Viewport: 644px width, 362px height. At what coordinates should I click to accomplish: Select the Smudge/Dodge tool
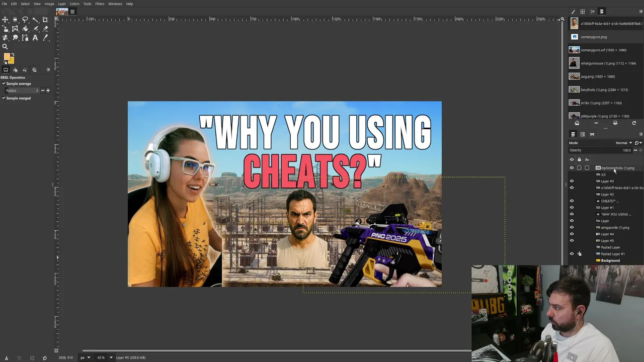[x=15, y=38]
